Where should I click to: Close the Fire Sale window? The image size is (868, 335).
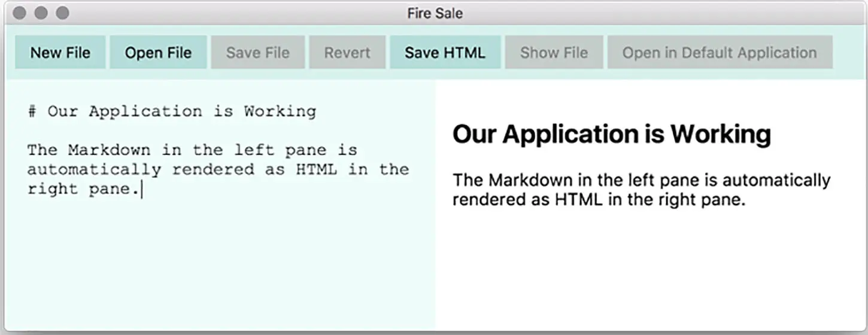coord(19,13)
